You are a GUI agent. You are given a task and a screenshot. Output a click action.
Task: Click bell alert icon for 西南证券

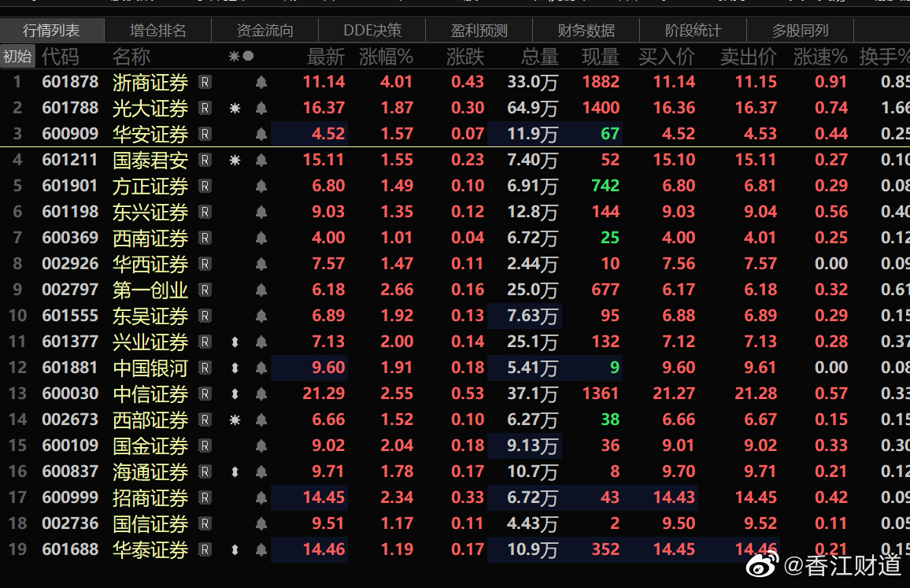pos(261,238)
